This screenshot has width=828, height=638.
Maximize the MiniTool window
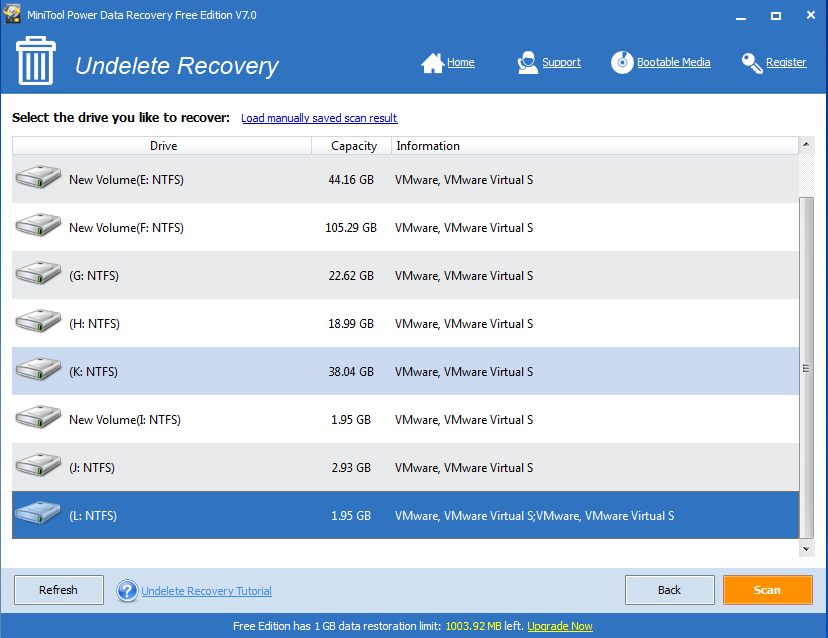pos(776,15)
